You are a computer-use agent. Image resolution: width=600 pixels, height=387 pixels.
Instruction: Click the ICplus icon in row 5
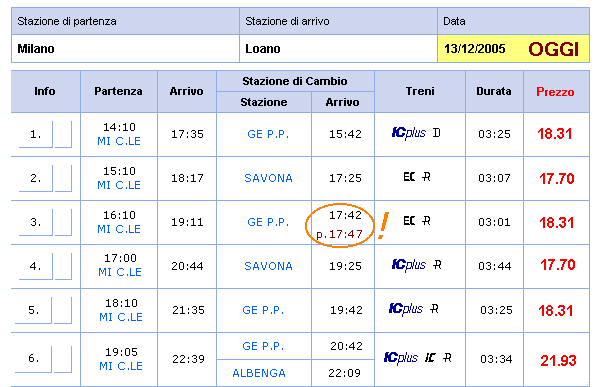point(406,309)
